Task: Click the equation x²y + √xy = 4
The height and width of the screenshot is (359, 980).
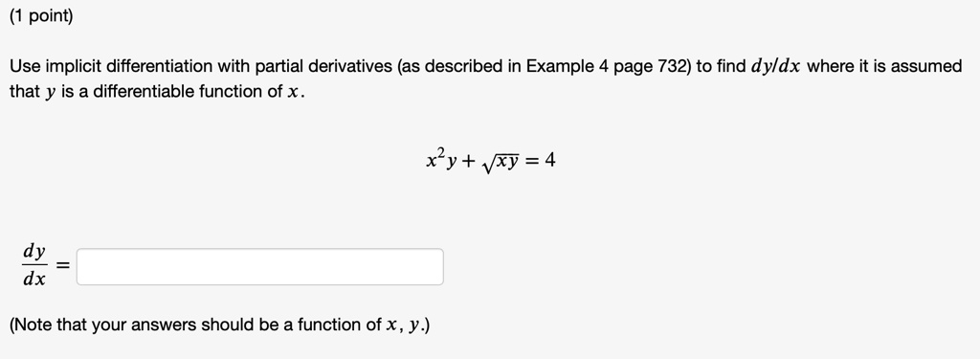Action: click(x=490, y=160)
